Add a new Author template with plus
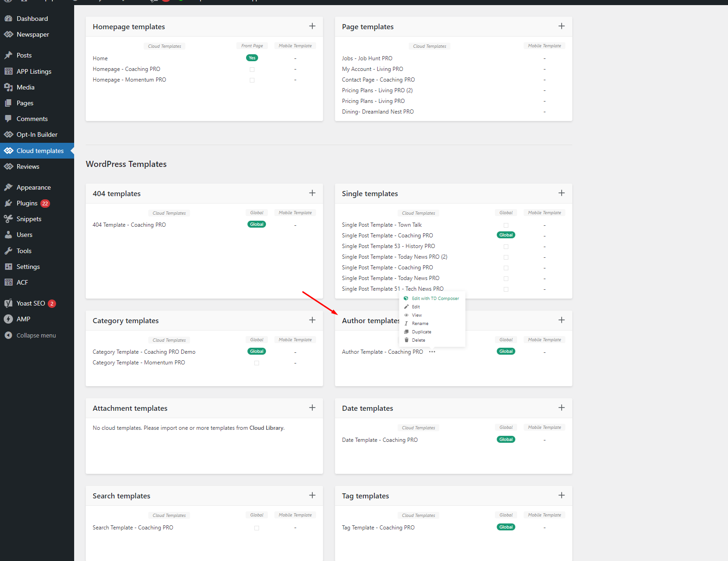Image resolution: width=728 pixels, height=561 pixels. coord(562,320)
